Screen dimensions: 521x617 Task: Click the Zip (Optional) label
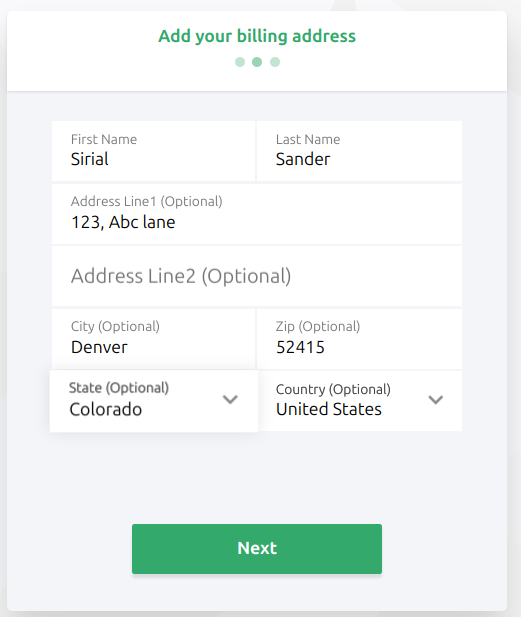point(318,327)
